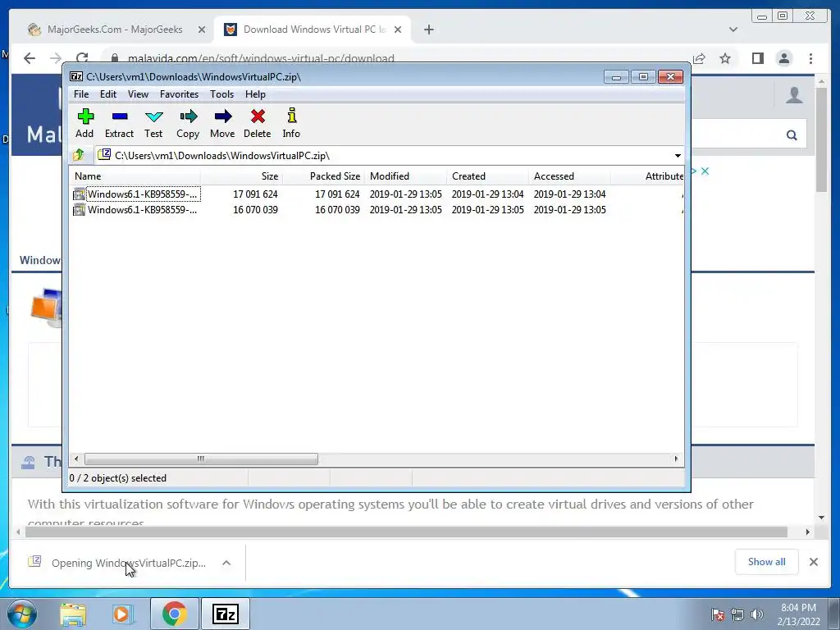Image resolution: width=840 pixels, height=630 pixels.
Task: Close the Download Windows Virtual PC tab
Action: pos(398,30)
